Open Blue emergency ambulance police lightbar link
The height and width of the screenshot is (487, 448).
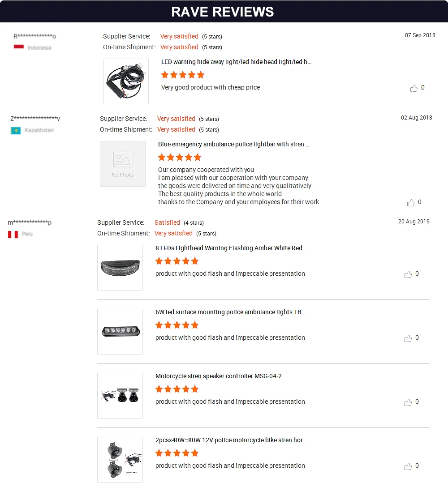[x=234, y=145]
